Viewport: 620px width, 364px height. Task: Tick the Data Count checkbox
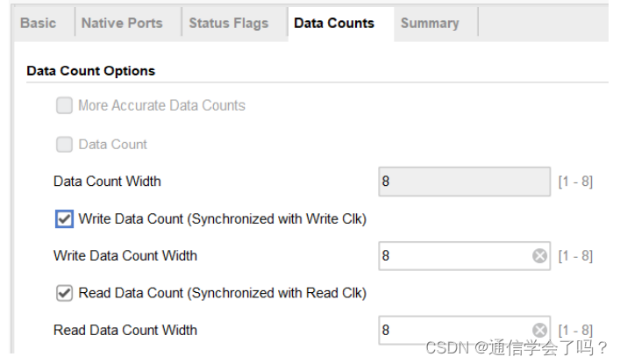(64, 145)
